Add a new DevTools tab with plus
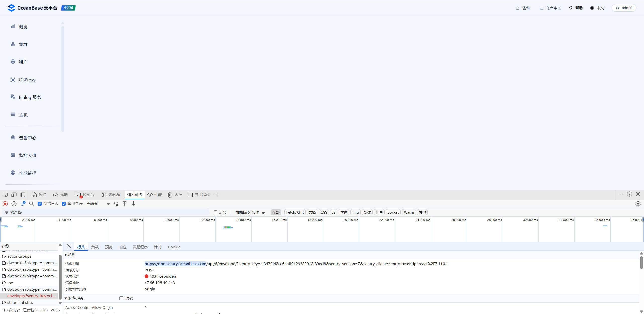Image resolution: width=644 pixels, height=314 pixels. pyautogui.click(x=217, y=195)
